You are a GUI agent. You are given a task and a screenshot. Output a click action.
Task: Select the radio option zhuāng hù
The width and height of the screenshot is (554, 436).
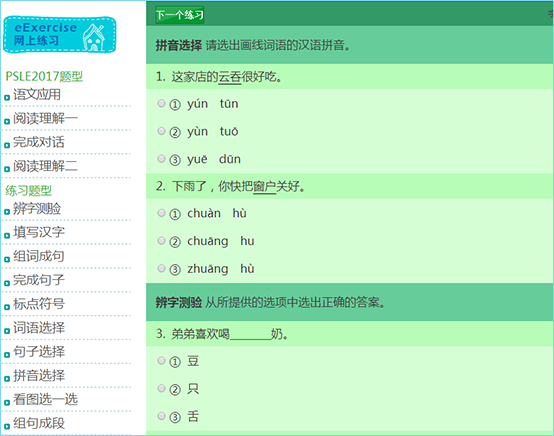pyautogui.click(x=161, y=268)
